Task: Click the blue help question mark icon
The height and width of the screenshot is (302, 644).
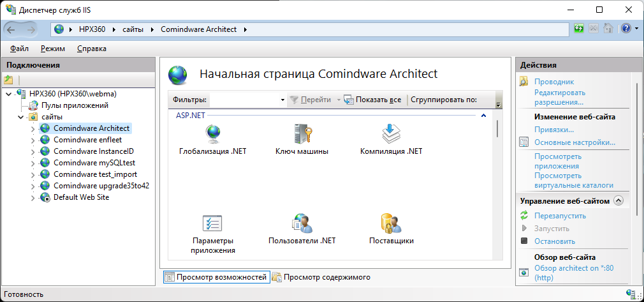Action: [x=626, y=29]
